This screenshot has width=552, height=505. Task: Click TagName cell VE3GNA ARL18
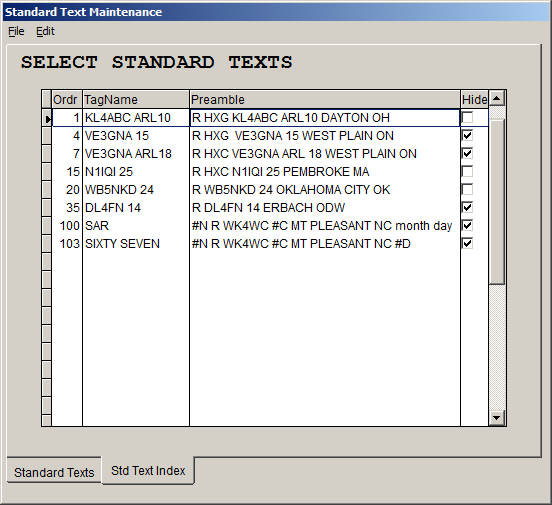pos(136,154)
